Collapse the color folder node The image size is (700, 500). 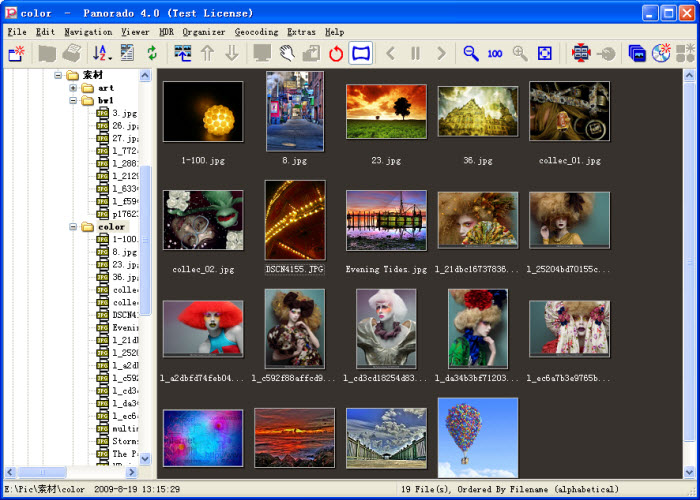pos(73,227)
